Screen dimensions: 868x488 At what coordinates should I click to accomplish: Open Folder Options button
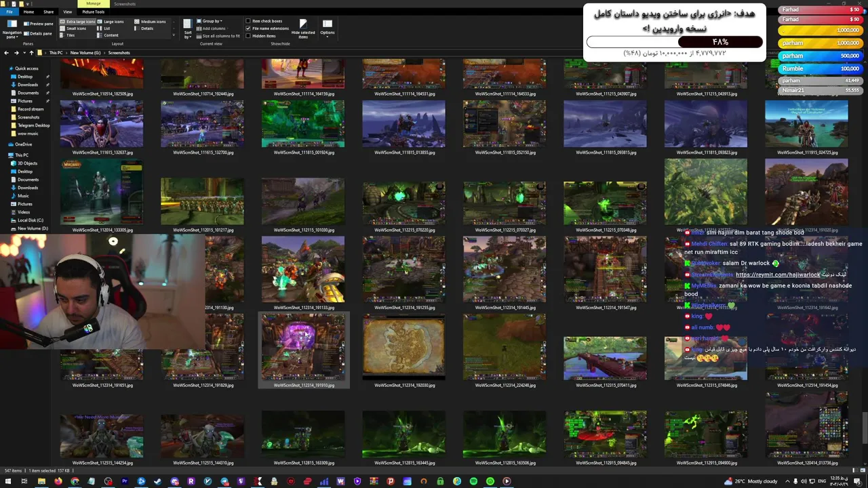tap(328, 28)
